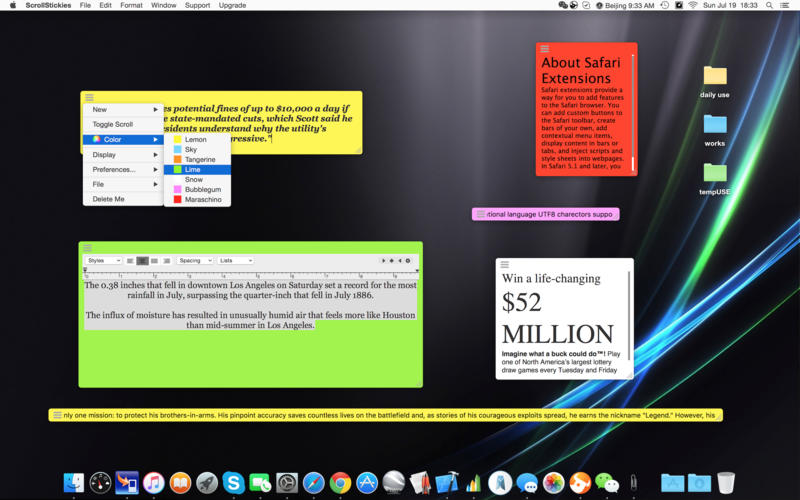The height and width of the screenshot is (500, 800).
Task: Click the pink scrolling note's menu icon
Action: coord(480,214)
